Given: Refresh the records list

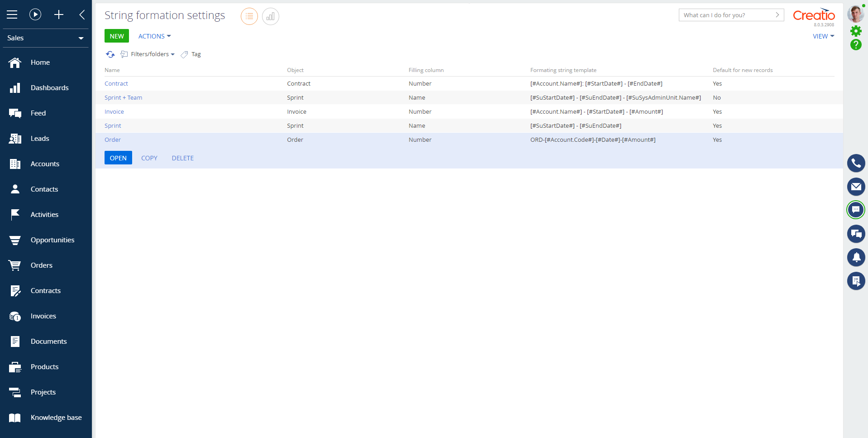Looking at the screenshot, I should [x=110, y=54].
